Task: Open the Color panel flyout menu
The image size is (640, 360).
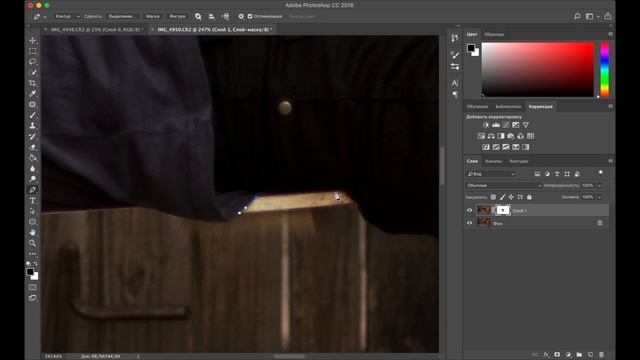Action: tap(610, 34)
